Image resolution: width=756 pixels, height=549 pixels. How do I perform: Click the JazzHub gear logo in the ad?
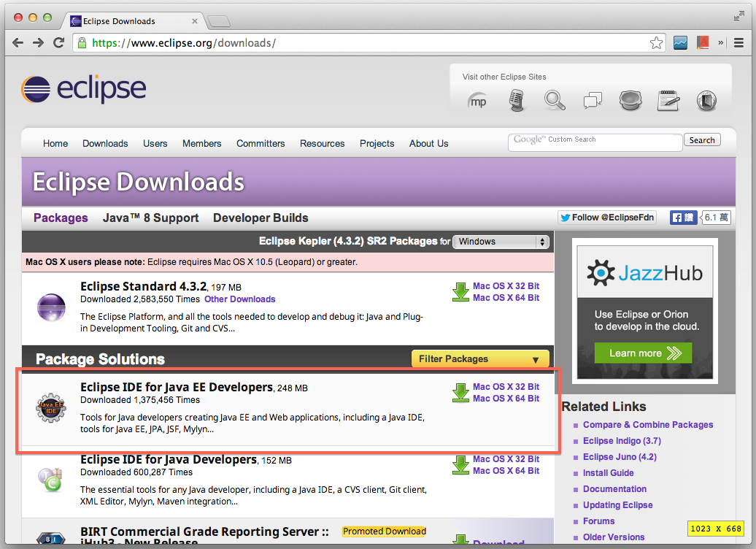coord(602,272)
